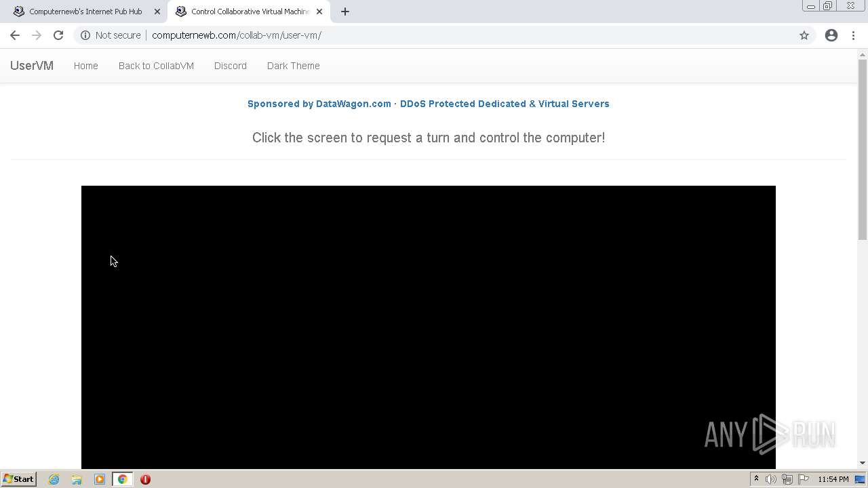
Task: Launch Internet Explorer from the taskbar
Action: 54,479
